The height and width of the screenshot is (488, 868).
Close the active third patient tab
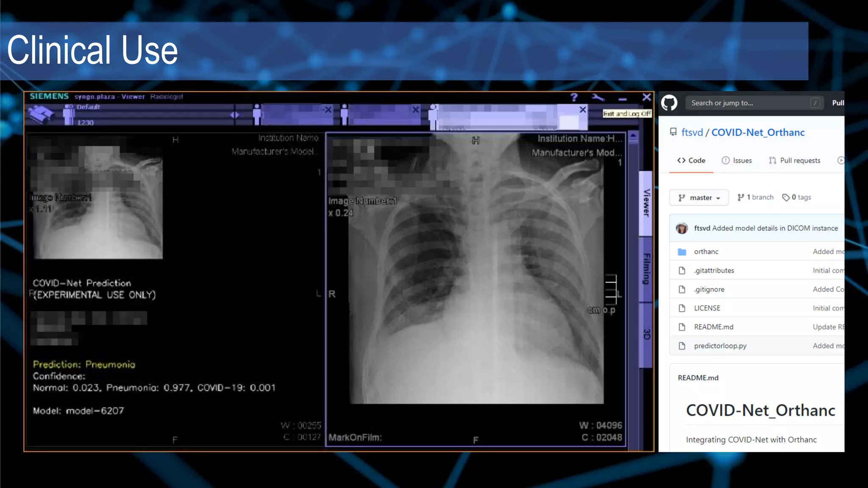(583, 110)
